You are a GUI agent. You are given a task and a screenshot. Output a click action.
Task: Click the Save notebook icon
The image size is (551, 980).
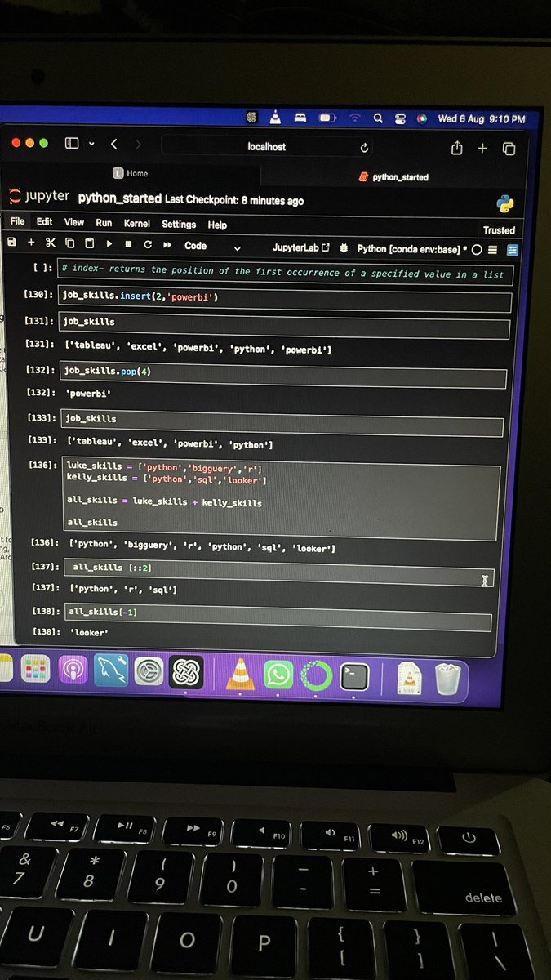(12, 243)
